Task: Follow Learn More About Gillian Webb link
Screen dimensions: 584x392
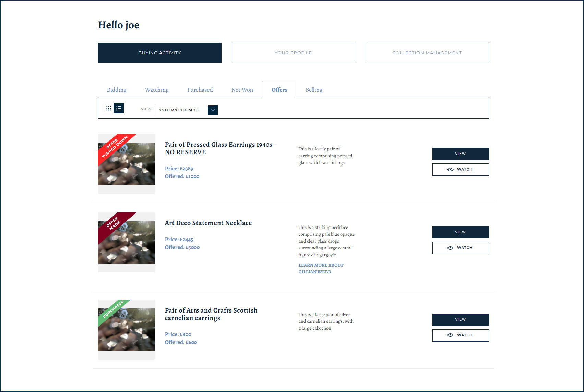Action: (321, 269)
